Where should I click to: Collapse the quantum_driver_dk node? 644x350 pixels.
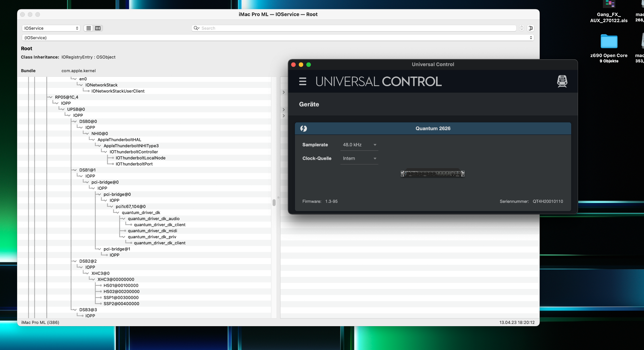[x=117, y=213]
